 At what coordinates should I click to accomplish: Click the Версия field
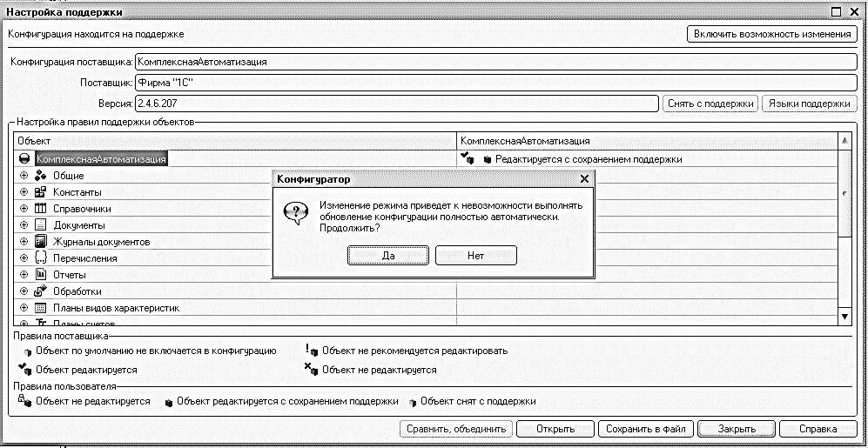point(397,104)
